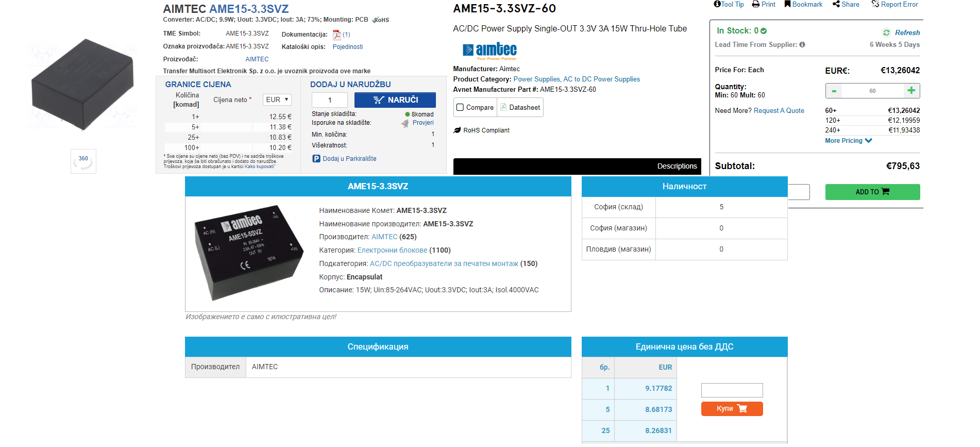980x447 pixels.
Task: Switch to the Descriptions tab
Action: 677,166
